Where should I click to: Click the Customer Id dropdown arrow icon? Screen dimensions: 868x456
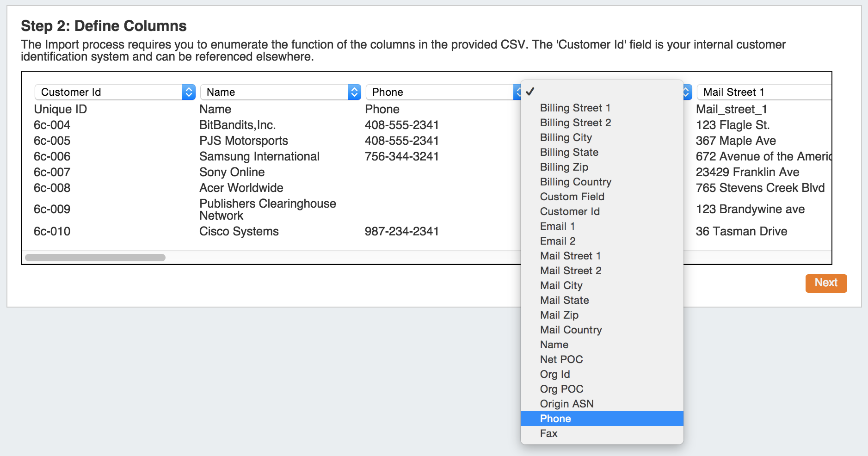coord(189,92)
